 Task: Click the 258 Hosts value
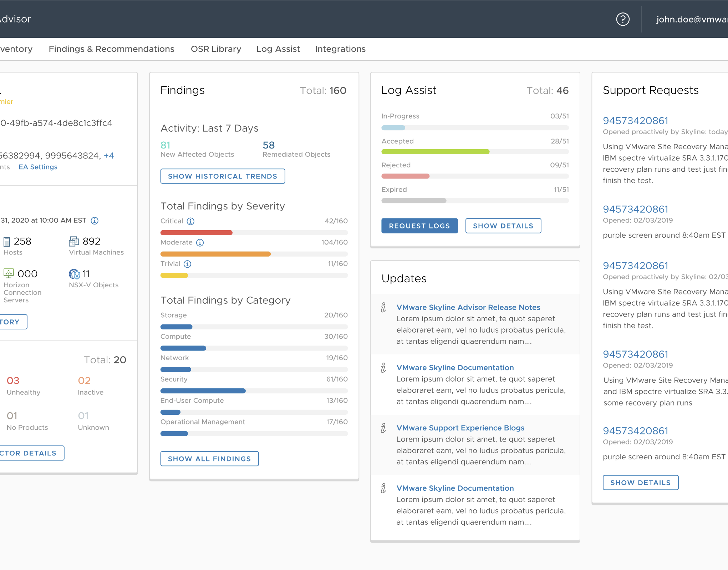point(22,241)
